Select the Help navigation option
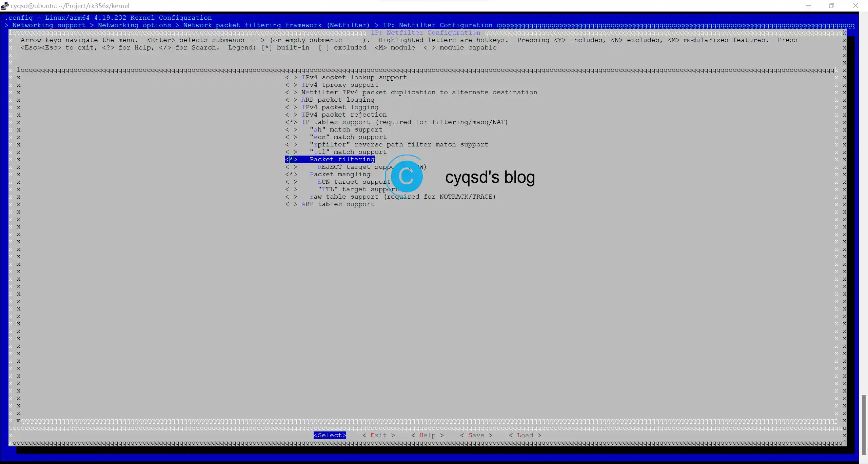 click(x=427, y=435)
